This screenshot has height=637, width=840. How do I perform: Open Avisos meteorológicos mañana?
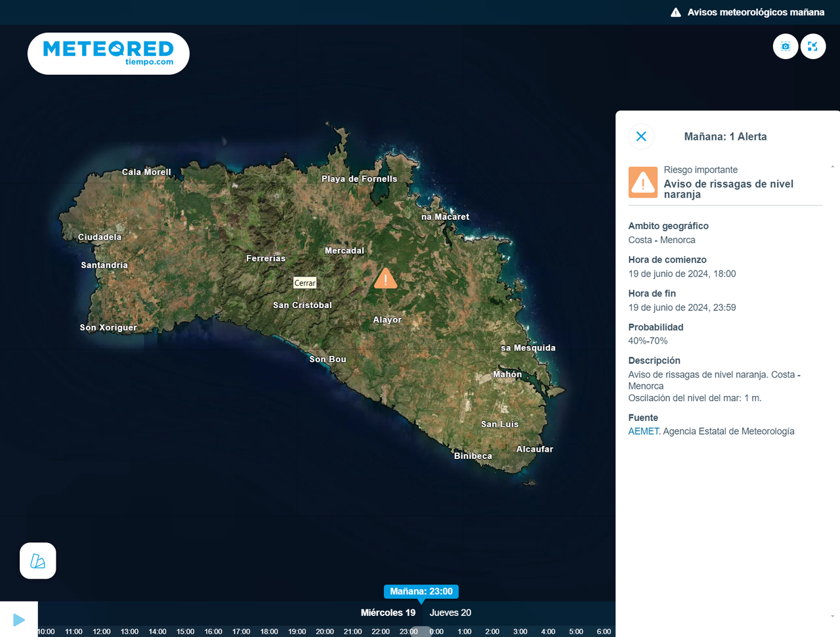coord(747,12)
